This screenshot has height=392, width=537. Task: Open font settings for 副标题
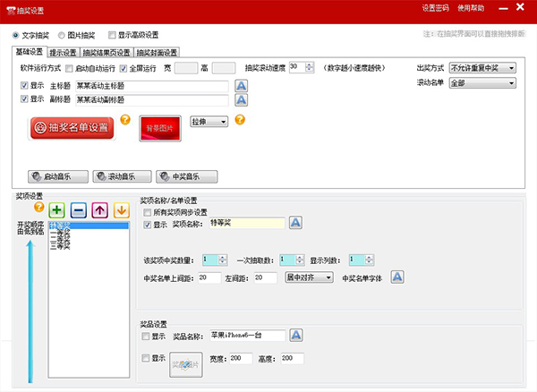click(241, 100)
